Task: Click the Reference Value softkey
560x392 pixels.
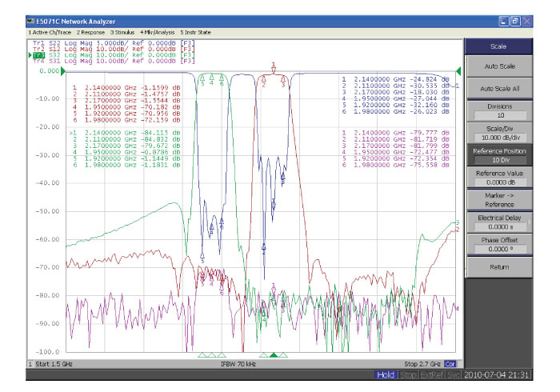Action: tap(500, 178)
